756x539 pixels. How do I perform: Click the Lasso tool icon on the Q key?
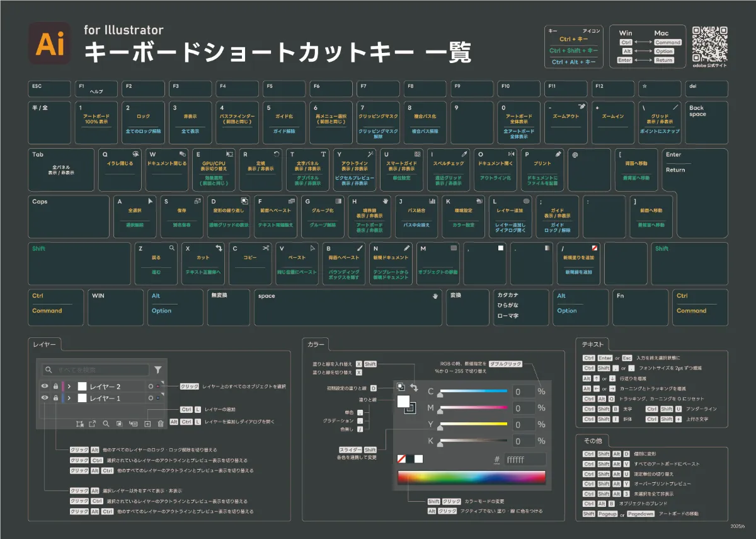[x=135, y=154]
